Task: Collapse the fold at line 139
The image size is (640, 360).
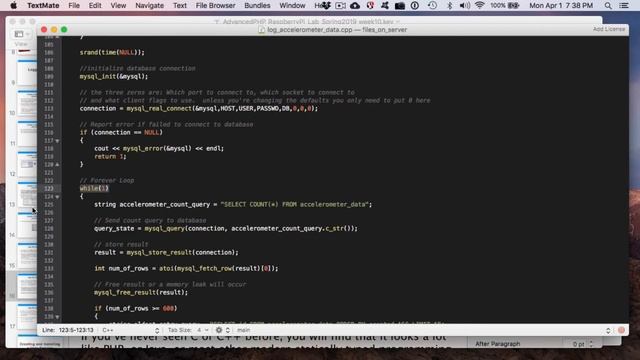Action: point(58,317)
